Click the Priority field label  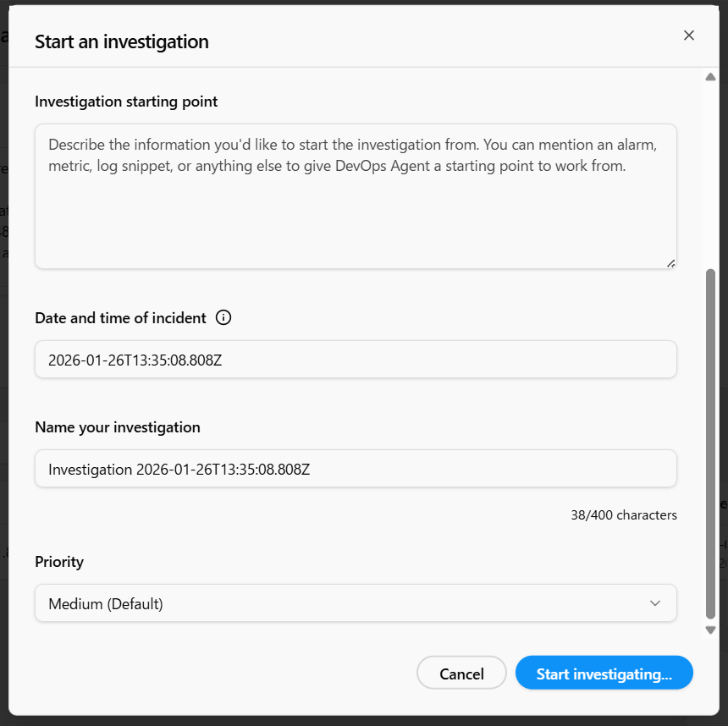coord(59,562)
